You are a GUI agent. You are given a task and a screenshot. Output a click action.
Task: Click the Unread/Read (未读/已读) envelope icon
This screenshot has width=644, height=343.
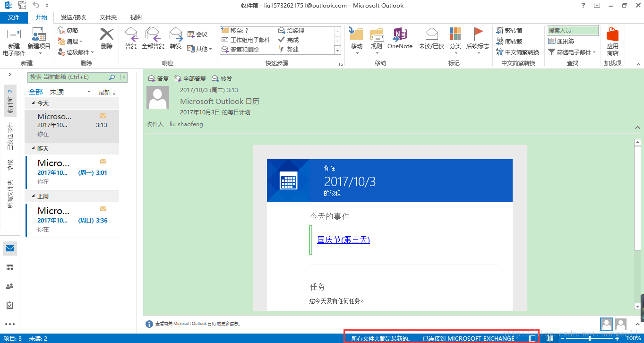click(x=431, y=34)
